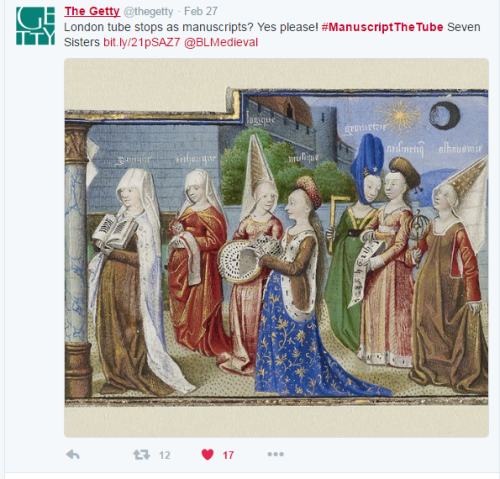
Task: Click the Getty green logo avatar
Action: [x=35, y=26]
